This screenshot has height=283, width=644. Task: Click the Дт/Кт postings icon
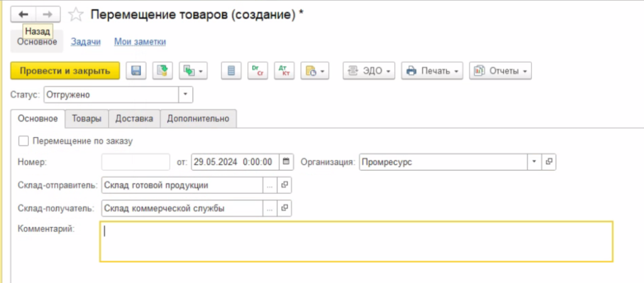284,71
